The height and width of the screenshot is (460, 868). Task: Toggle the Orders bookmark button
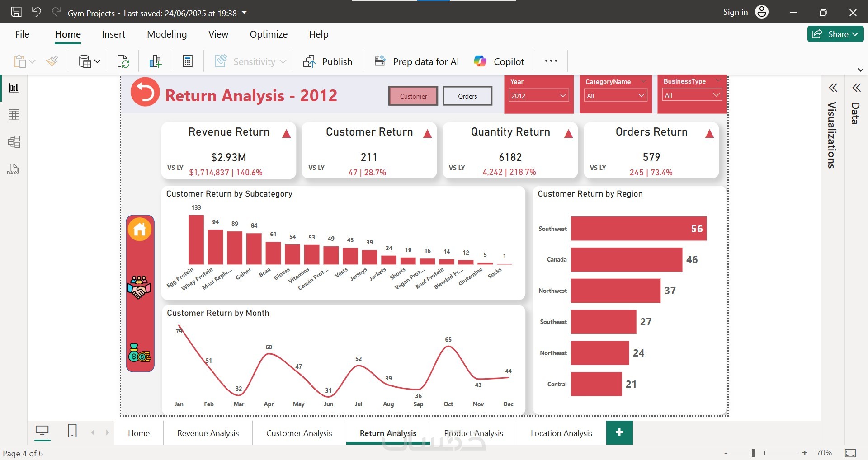point(467,96)
